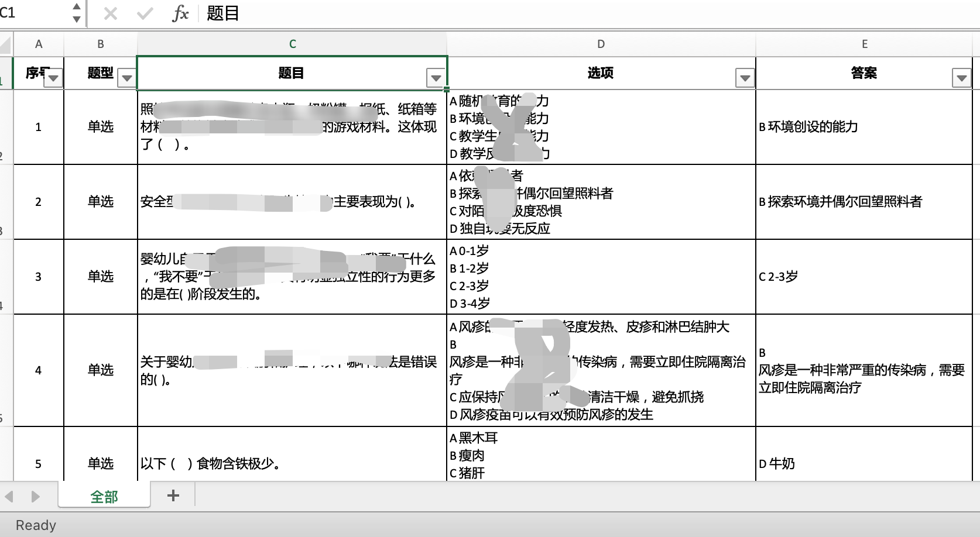Screen dimensions: 980x537
Task: Open the 题目 column filter dropdown
Action: [x=436, y=77]
